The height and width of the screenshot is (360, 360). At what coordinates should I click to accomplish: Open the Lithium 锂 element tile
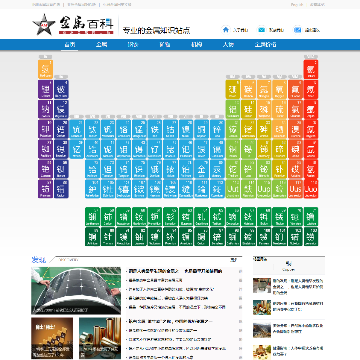pyautogui.click(x=45, y=89)
